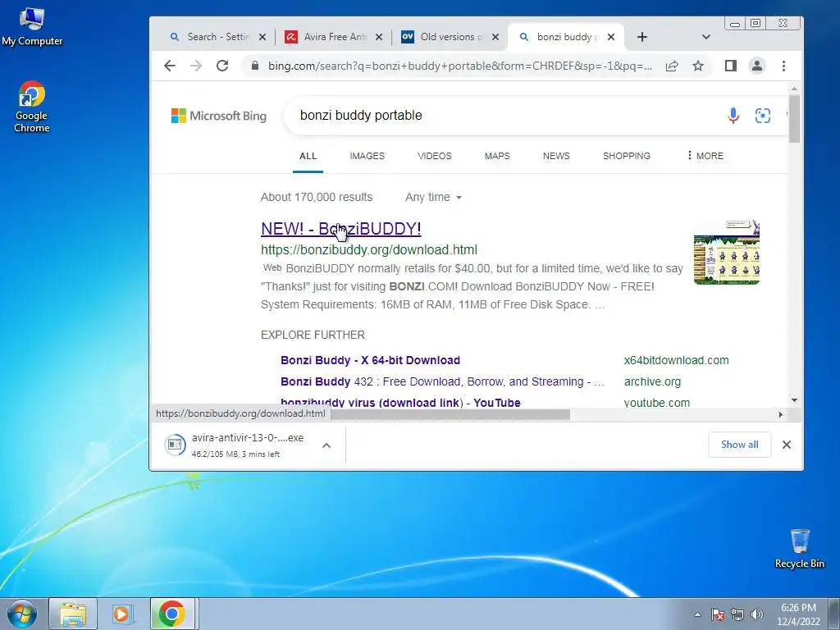
Task: Click the Bing search box text
Action: click(361, 115)
